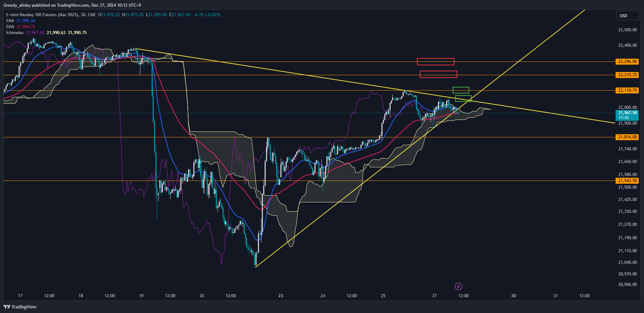Click the 22,400.00 axis price
This screenshot has width=644, height=313.
pos(627,45)
